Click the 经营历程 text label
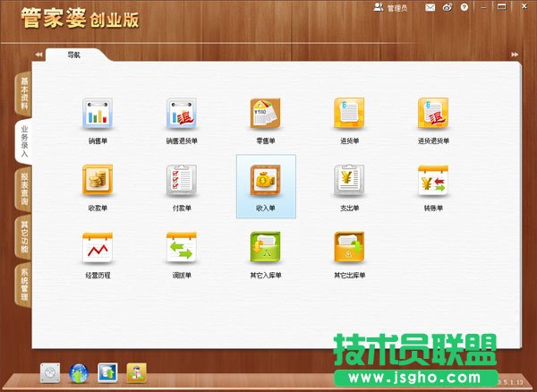537x392 pixels. coord(98,275)
